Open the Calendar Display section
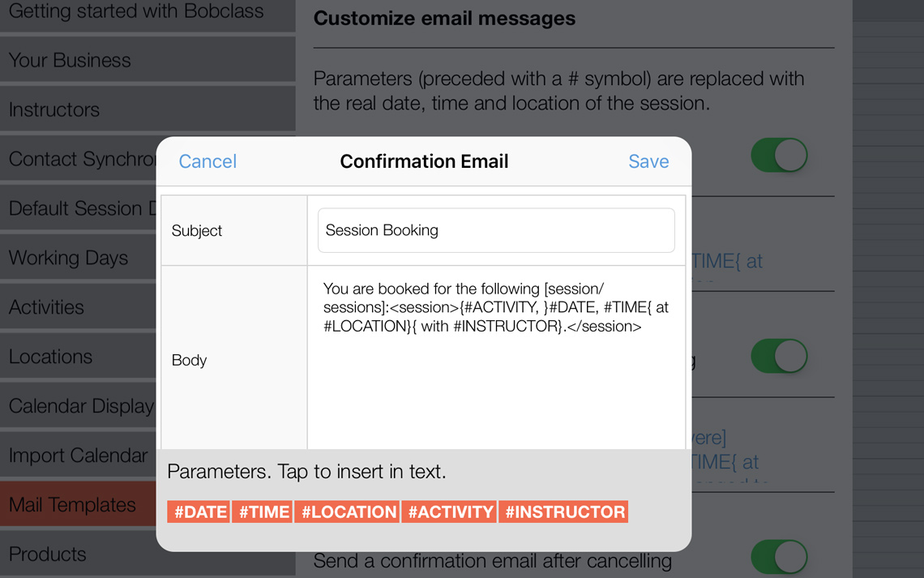Viewport: 924px width, 578px height. click(x=78, y=406)
